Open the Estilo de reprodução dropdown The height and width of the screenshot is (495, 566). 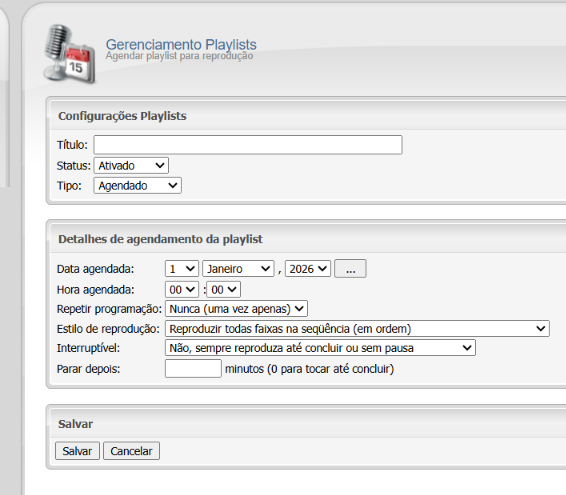pyautogui.click(x=357, y=329)
